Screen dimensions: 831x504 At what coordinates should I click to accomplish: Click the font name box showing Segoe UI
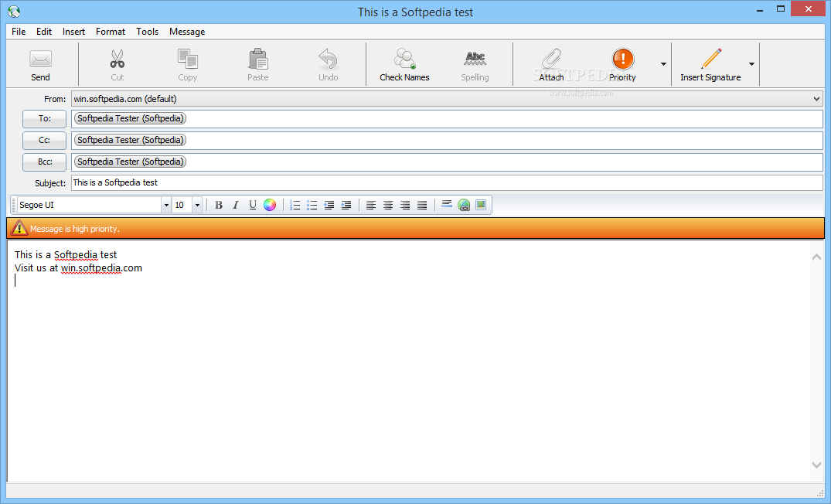[x=89, y=205]
